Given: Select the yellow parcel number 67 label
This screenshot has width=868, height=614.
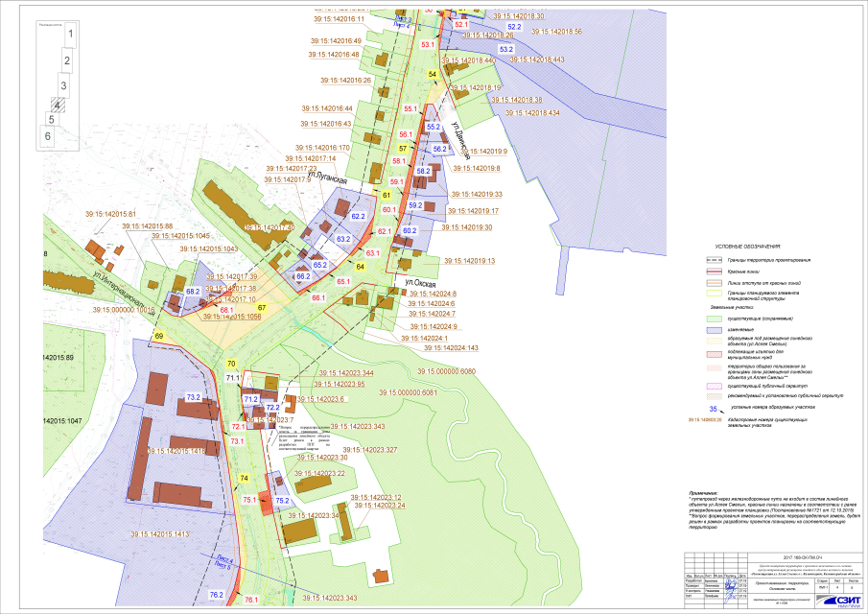Looking at the screenshot, I should pyautogui.click(x=261, y=308).
